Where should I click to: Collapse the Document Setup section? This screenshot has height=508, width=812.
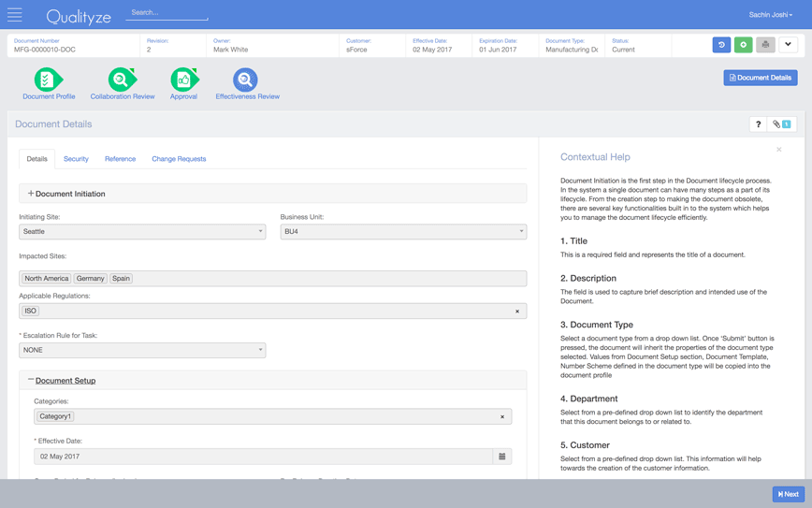pyautogui.click(x=65, y=381)
